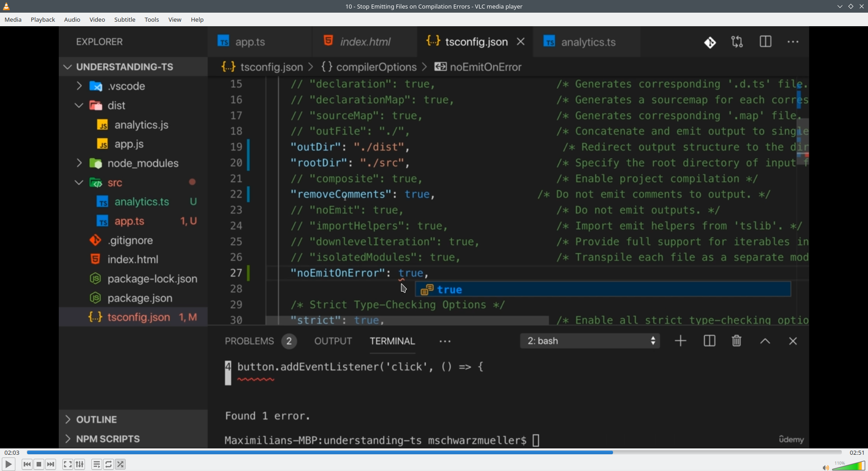The height and width of the screenshot is (471, 868).
Task: Select analytics.js in dist folder
Action: point(133,125)
